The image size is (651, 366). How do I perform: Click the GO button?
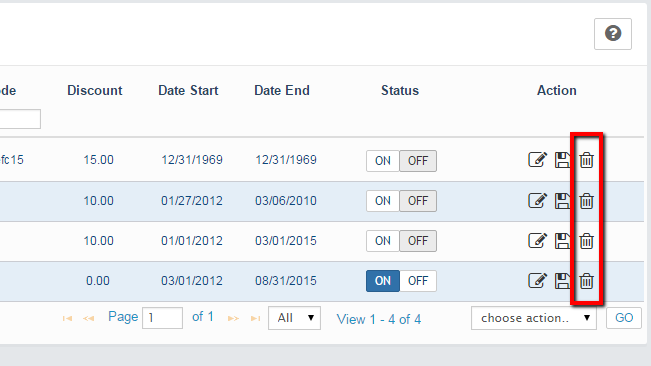click(x=624, y=318)
